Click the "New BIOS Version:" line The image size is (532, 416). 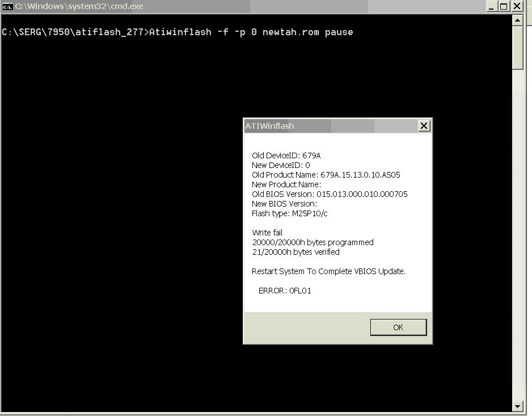(284, 204)
